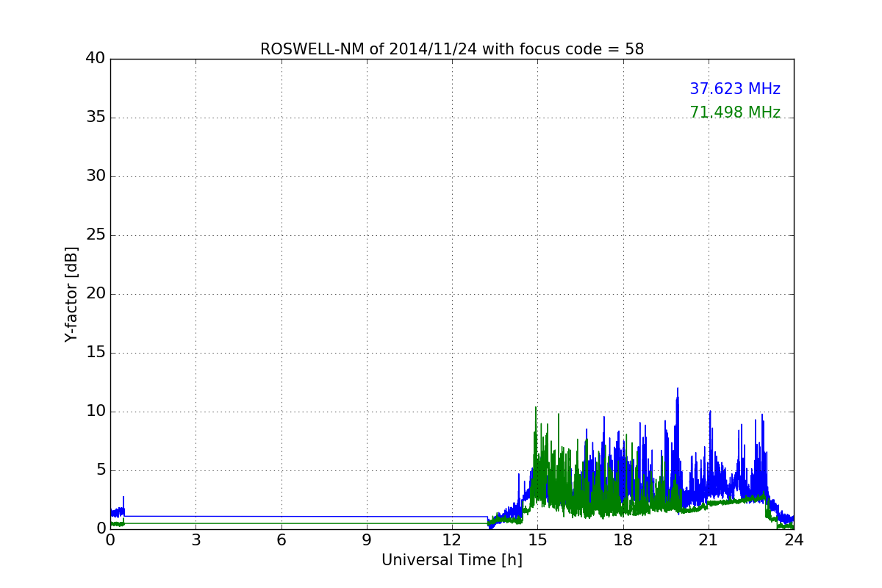This screenshot has height=588, width=882.
Task: Click the y-axis tick label 40
Action: coord(96,59)
